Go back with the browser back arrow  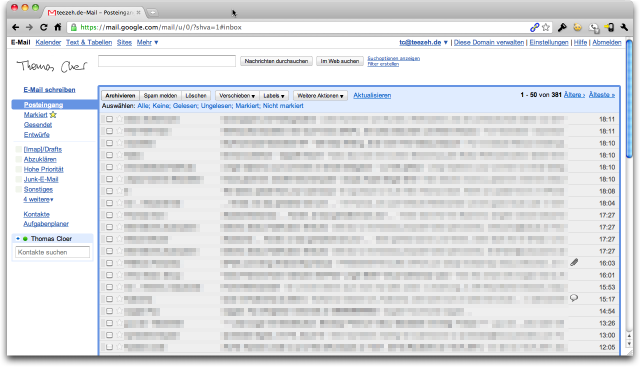[x=16, y=27]
